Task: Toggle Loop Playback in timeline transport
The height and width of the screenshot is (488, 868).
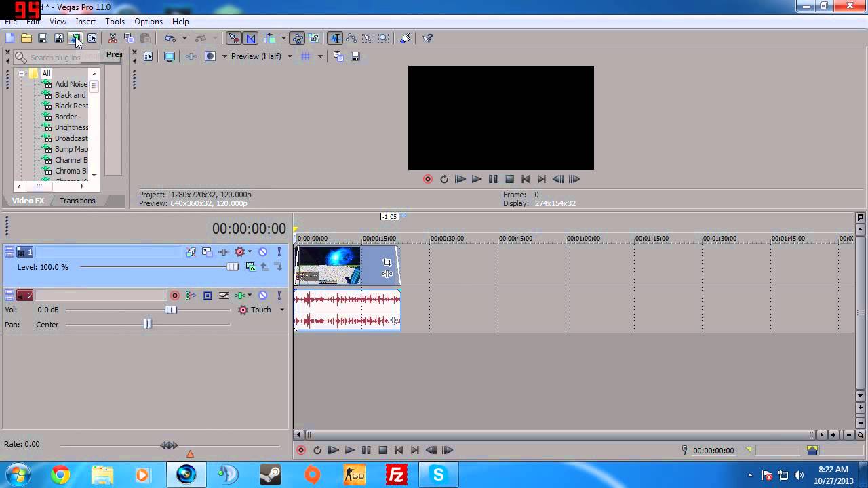Action: tap(317, 450)
